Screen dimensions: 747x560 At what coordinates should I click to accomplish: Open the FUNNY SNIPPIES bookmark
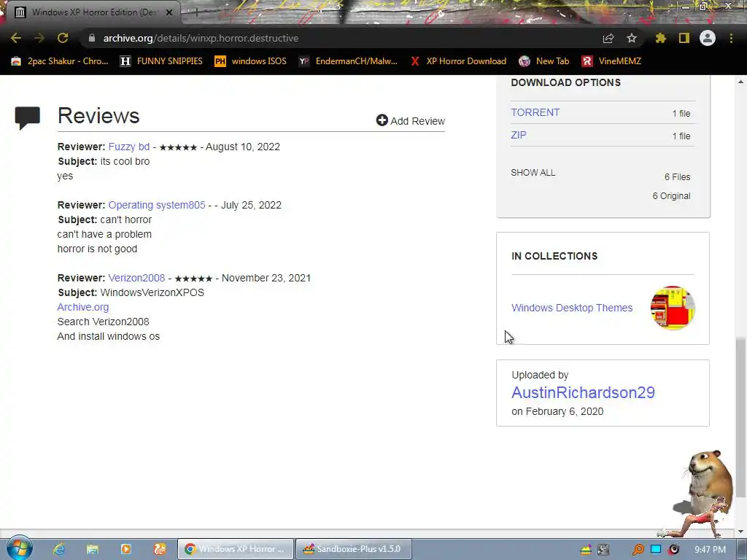[x=161, y=61]
